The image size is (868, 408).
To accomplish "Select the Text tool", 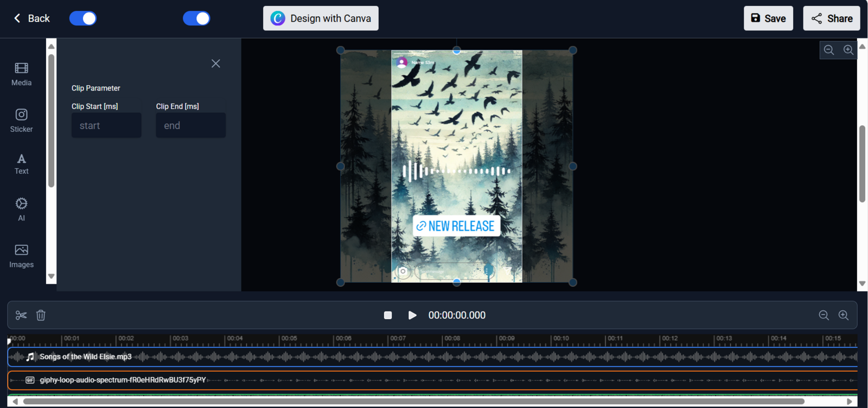I will pos(22,164).
